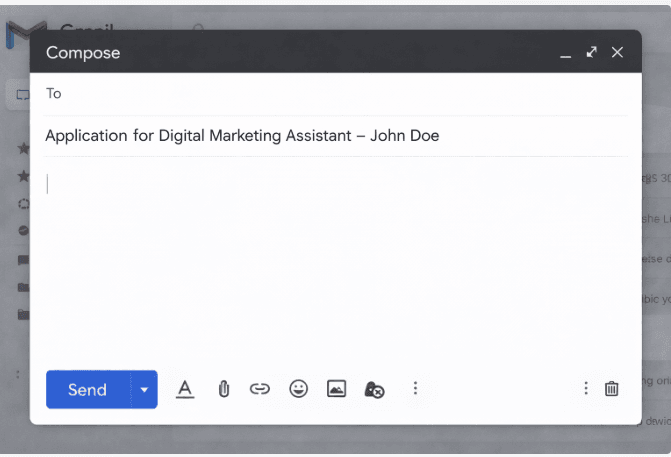Open send options dropdown arrow beside Send
Image resolution: width=671 pixels, height=457 pixels.
[x=144, y=389]
